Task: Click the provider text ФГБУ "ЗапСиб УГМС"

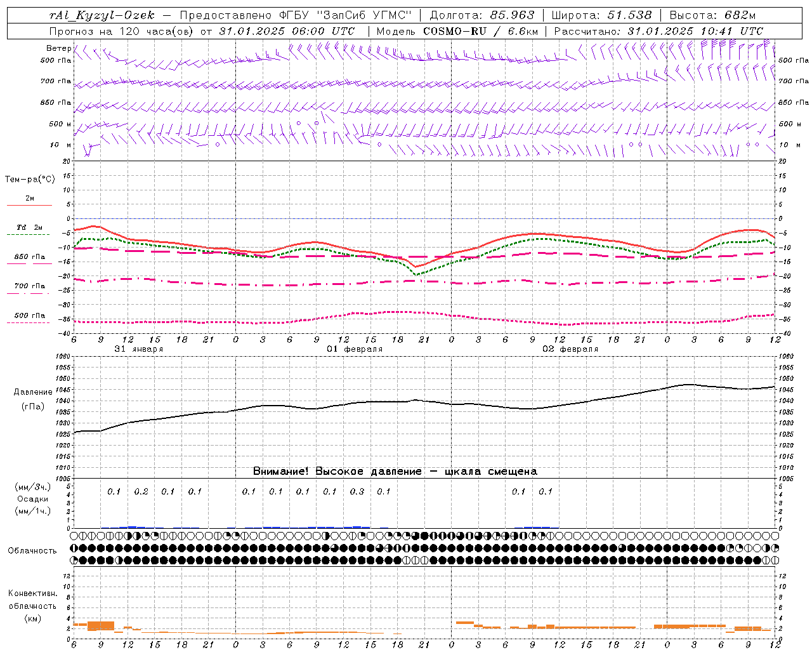Action: (x=344, y=15)
